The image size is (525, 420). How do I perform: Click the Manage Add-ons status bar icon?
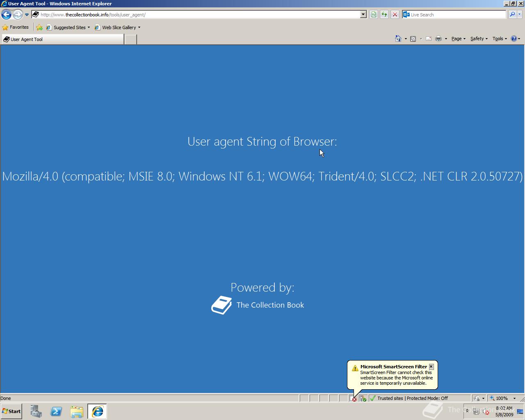coord(363,399)
